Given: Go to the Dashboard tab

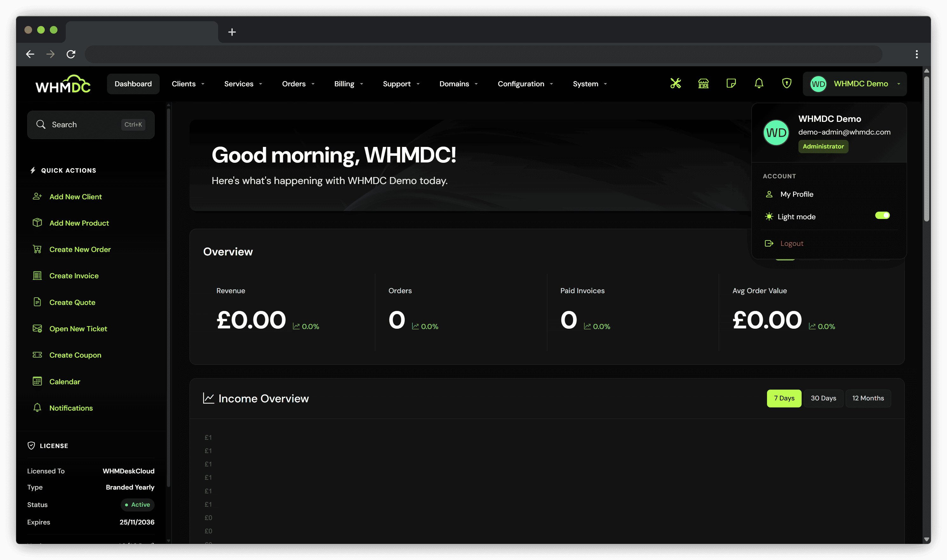Looking at the screenshot, I should 133,84.
